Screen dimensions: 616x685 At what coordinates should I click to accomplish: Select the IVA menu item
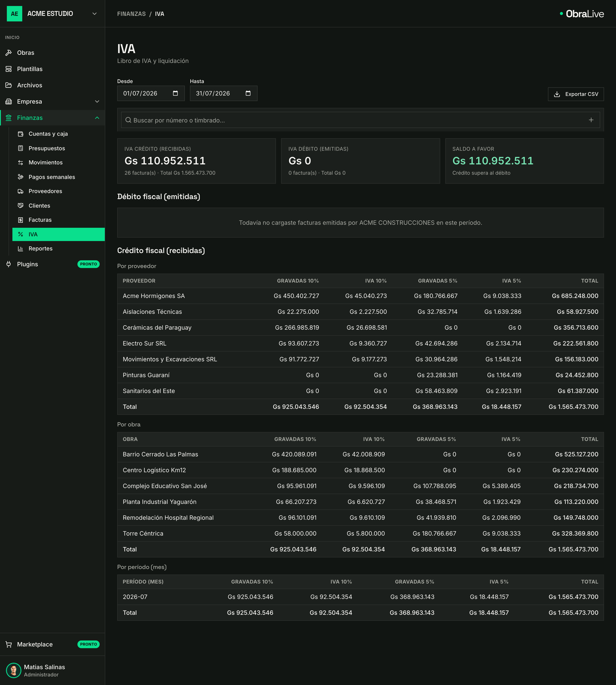[59, 234]
